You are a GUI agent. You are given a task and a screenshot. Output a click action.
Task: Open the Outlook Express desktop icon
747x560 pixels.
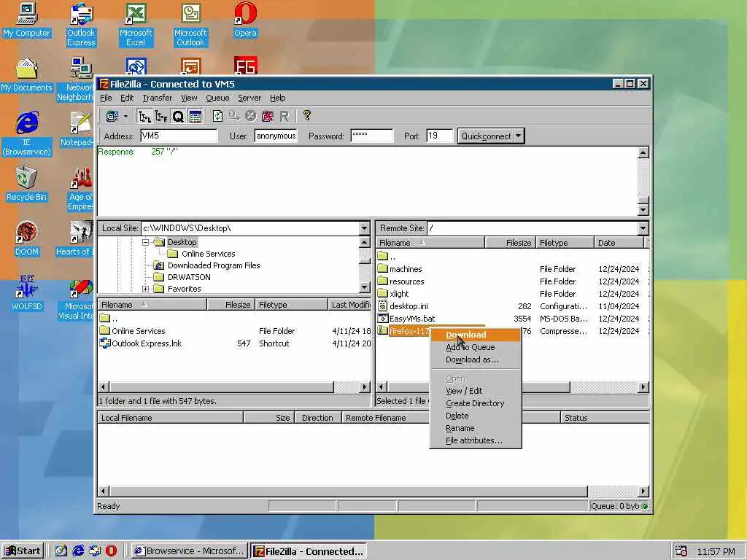81,25
